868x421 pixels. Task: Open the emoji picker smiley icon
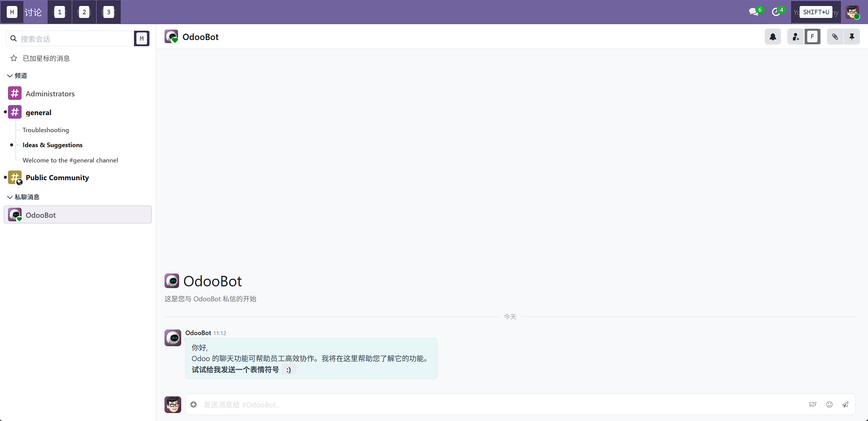click(829, 404)
